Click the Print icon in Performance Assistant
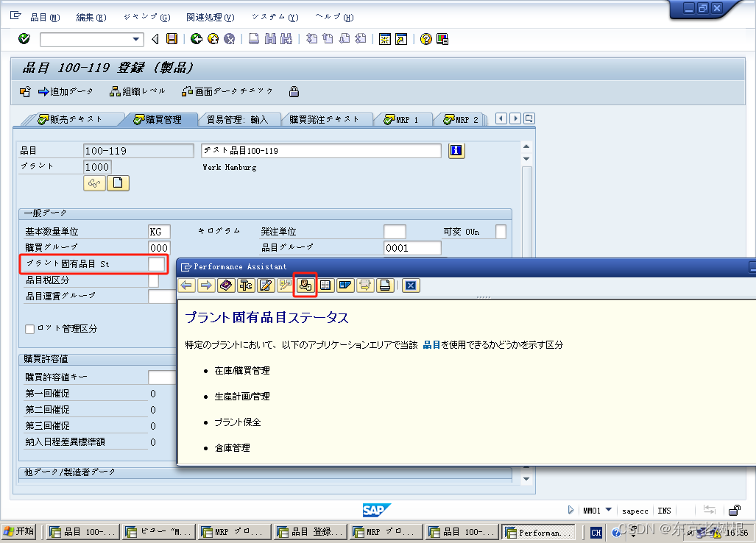Screen dimensions: 756x543 [385, 285]
